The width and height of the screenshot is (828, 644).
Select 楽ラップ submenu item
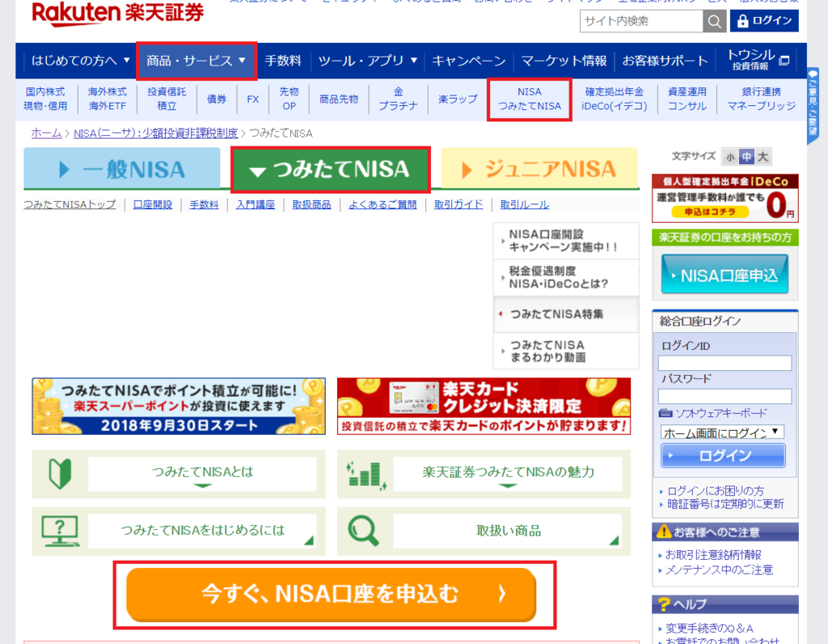click(458, 99)
